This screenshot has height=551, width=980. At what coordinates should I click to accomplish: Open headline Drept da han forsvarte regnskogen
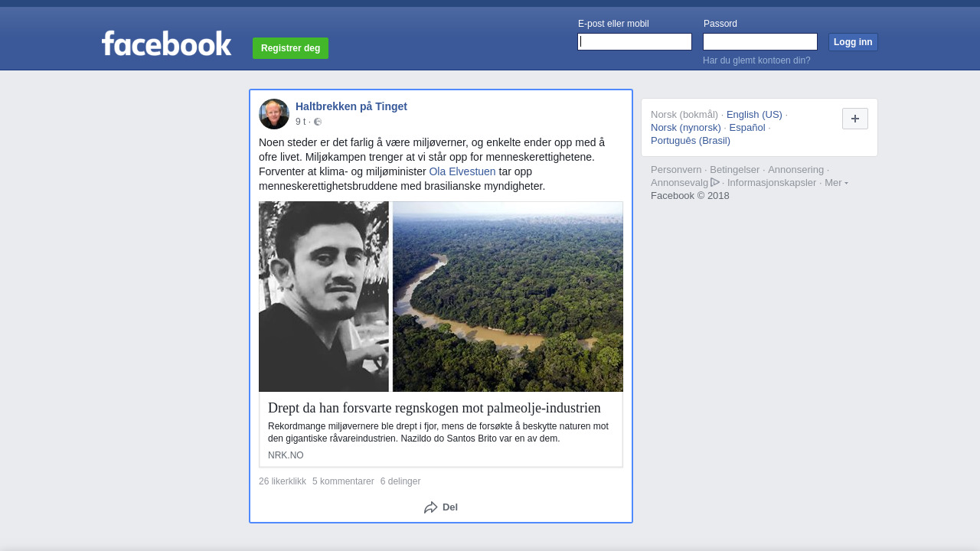click(434, 408)
